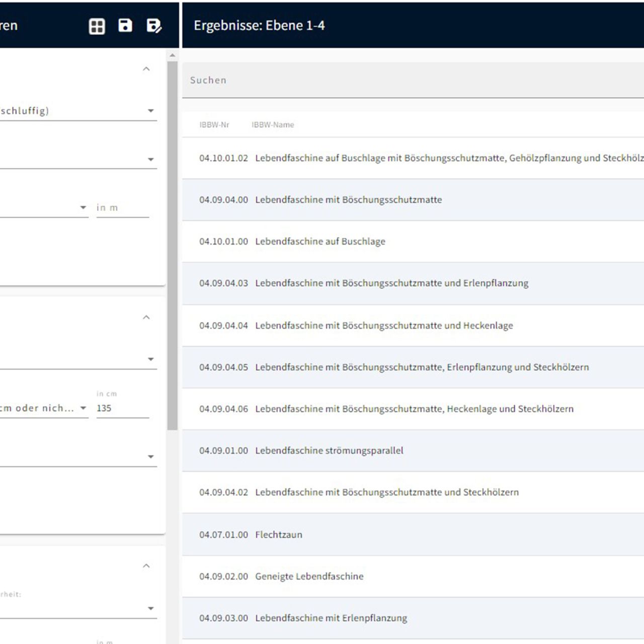Screen dimensions: 644x644
Task: Click the save-and-edit icon with pencil
Action: (153, 26)
